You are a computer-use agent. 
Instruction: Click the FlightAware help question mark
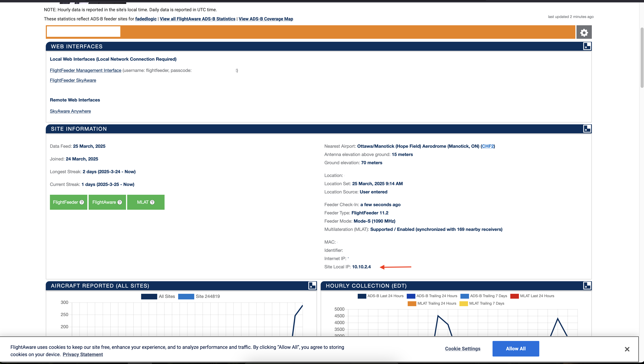coord(120,202)
